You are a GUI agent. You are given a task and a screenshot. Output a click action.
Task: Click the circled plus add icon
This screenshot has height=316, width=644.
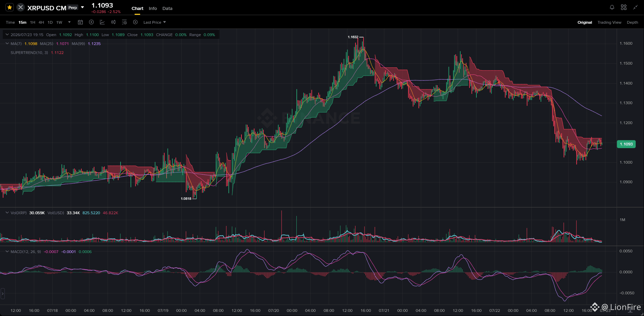pos(91,22)
